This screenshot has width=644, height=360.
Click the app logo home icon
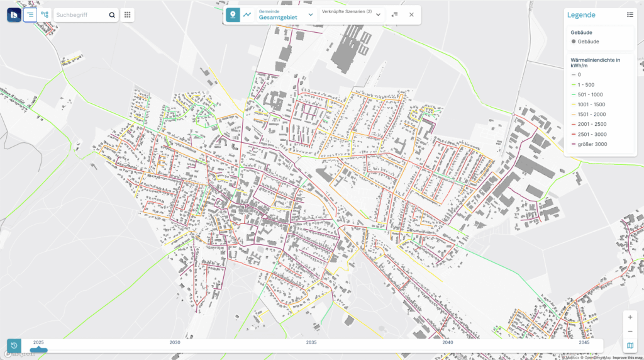pyautogui.click(x=14, y=14)
